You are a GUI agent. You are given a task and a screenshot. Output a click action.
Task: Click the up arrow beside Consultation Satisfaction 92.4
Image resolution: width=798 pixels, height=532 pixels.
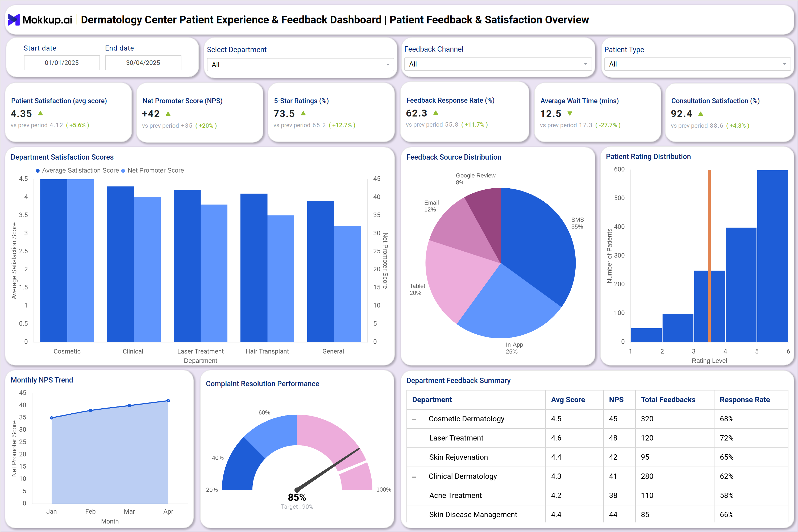(x=701, y=114)
